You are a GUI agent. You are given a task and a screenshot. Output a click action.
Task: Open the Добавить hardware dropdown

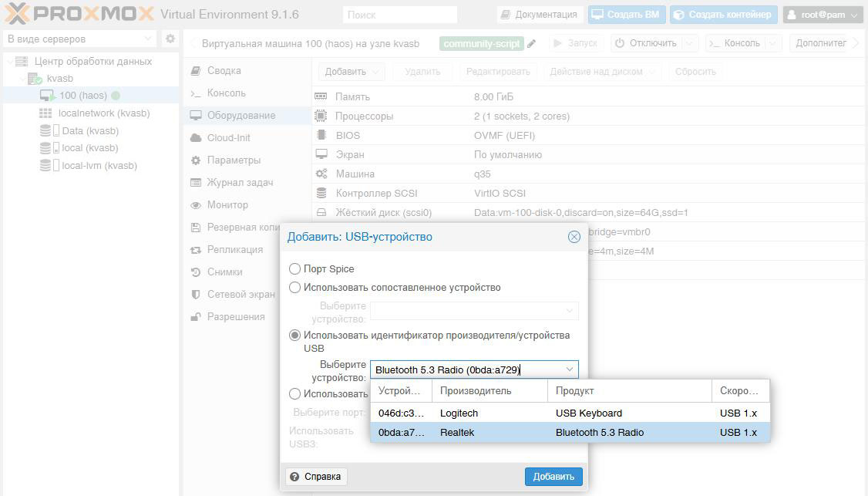point(351,72)
